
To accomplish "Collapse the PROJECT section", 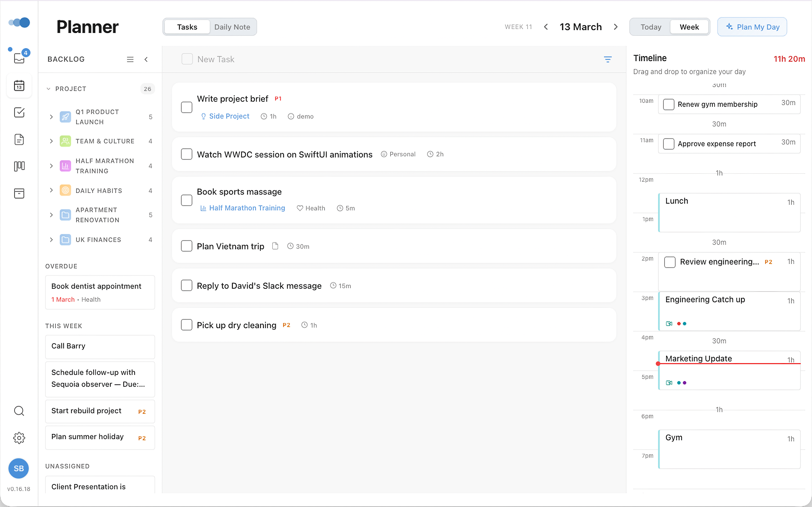I will coord(48,88).
